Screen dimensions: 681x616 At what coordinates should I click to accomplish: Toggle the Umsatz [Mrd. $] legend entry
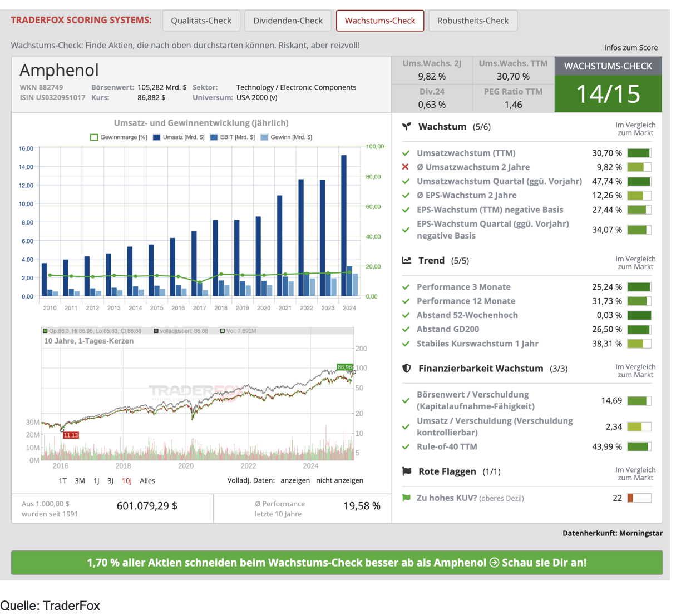pos(179,137)
